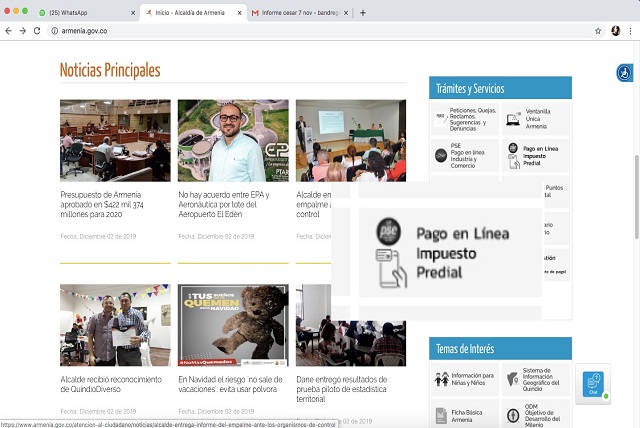Open the burnt teddy bear campaign image
Screen dimensions: 640x428
pyautogui.click(x=233, y=325)
